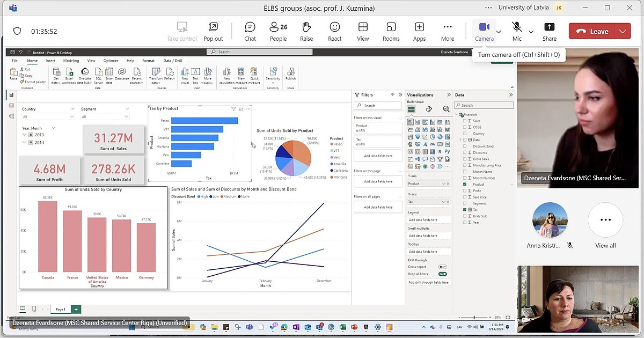Check the 2013 year slicer box
This screenshot has height=338, width=644.
(31, 135)
